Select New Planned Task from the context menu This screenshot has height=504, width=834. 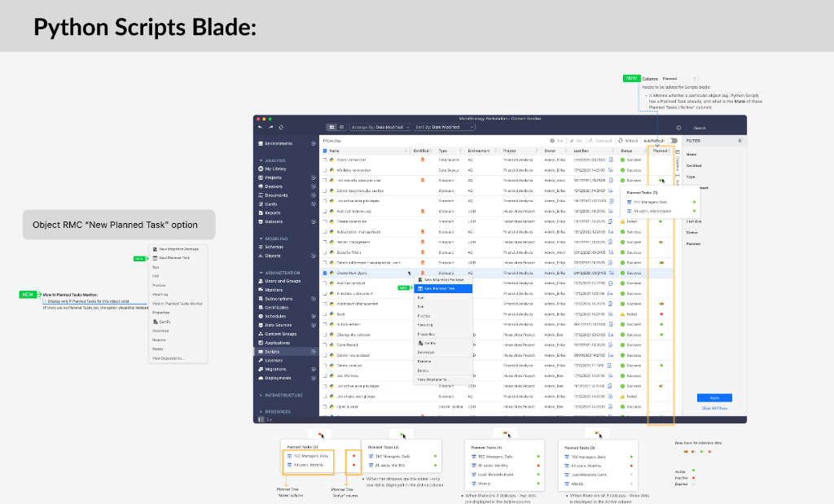pos(443,288)
